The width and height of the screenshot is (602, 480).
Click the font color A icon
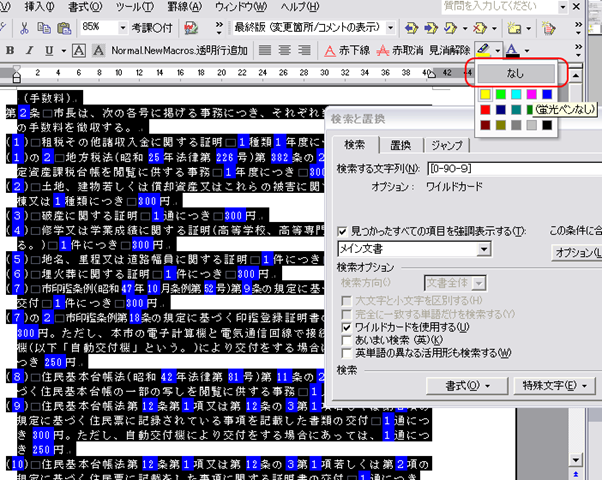pos(512,50)
